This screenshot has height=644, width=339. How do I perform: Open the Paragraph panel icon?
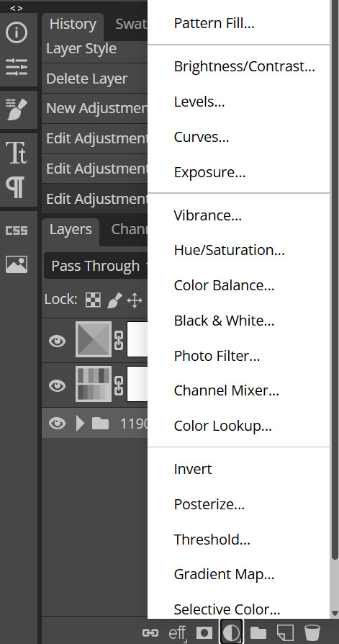17,187
